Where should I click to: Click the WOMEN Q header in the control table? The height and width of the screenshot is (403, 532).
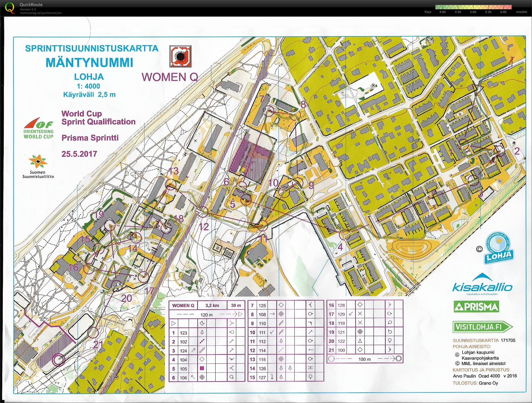(183, 305)
